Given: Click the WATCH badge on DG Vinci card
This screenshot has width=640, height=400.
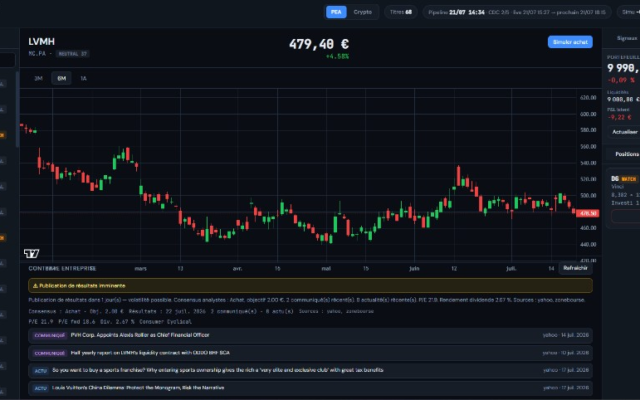Looking at the screenshot, I should coord(629,179).
